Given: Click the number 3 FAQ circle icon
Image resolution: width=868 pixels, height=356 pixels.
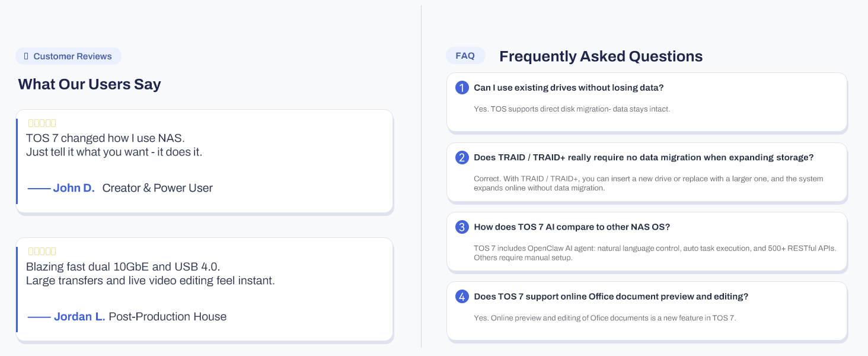Looking at the screenshot, I should tap(462, 227).
